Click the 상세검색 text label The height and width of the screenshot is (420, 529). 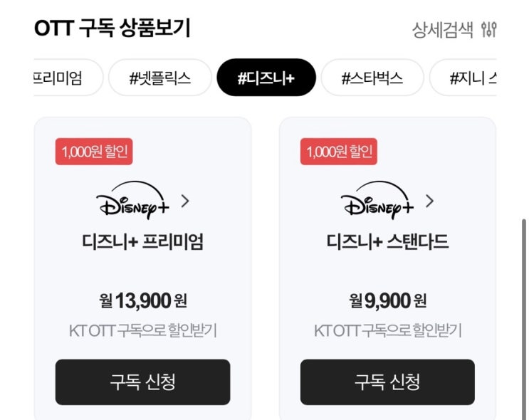(x=442, y=29)
